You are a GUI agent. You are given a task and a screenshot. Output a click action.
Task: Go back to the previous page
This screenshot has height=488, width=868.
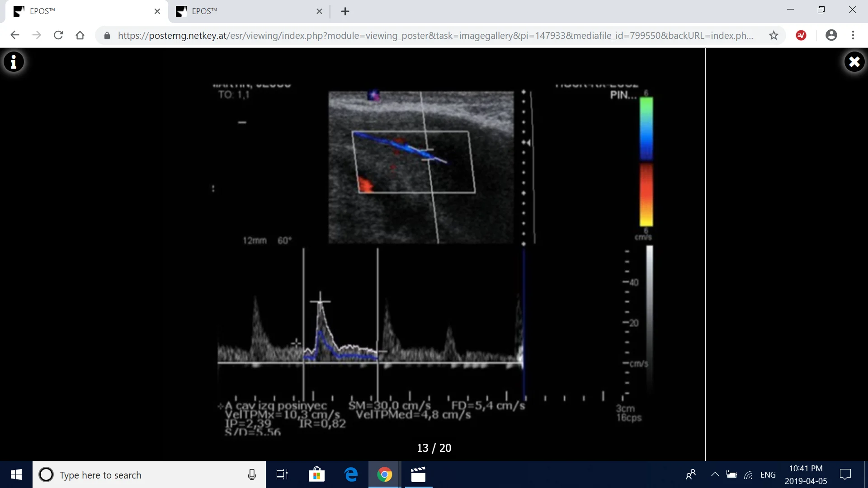pos(15,35)
